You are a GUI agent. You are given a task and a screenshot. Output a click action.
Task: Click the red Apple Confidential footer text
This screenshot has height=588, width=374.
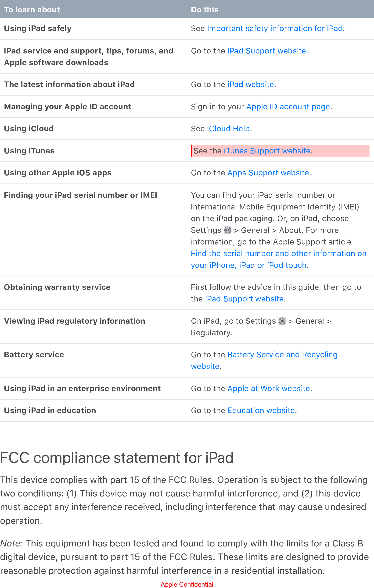point(187,584)
